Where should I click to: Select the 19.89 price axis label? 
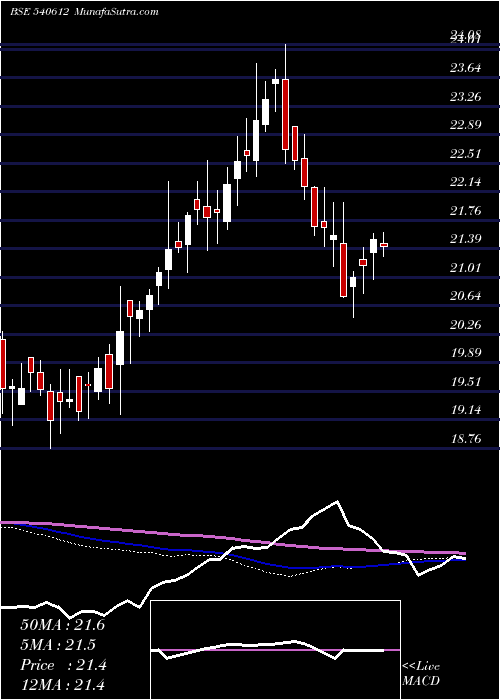[x=466, y=353]
